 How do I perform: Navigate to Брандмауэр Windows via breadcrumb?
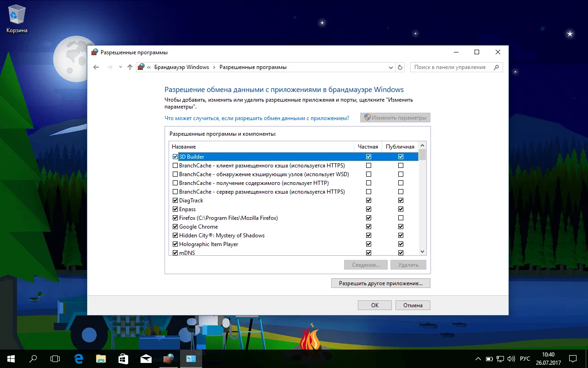pyautogui.click(x=181, y=67)
